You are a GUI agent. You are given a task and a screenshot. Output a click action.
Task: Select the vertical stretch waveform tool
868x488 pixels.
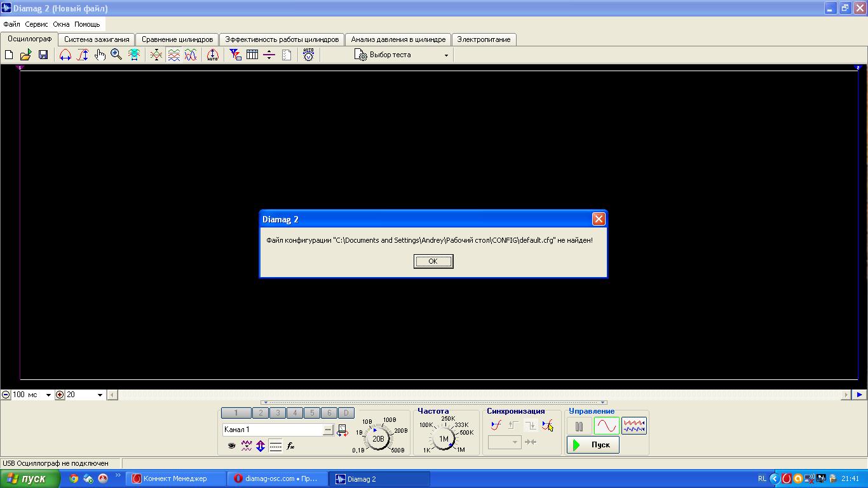click(83, 55)
